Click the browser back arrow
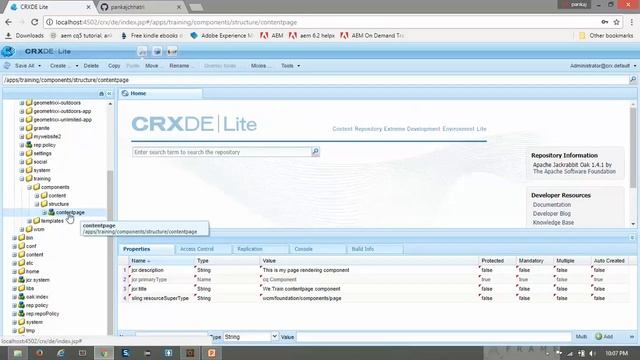The height and width of the screenshot is (360, 640). [9, 22]
